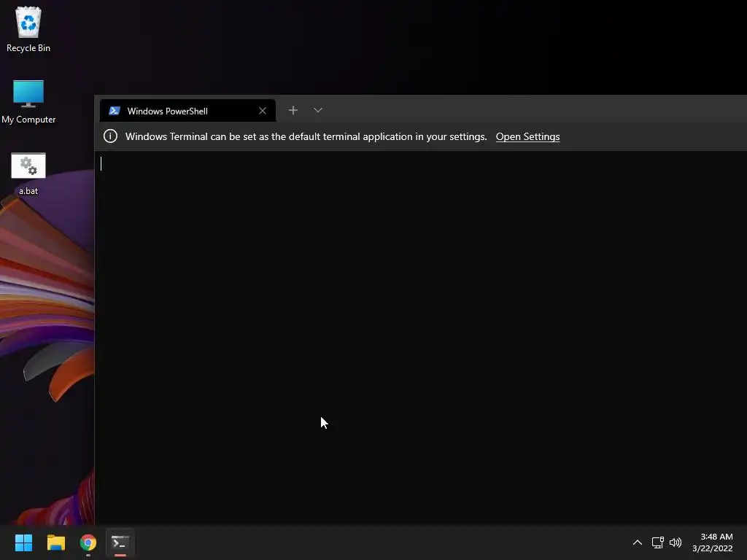Image resolution: width=747 pixels, height=560 pixels.
Task: Click the info icon in notification bar
Action: pos(111,136)
